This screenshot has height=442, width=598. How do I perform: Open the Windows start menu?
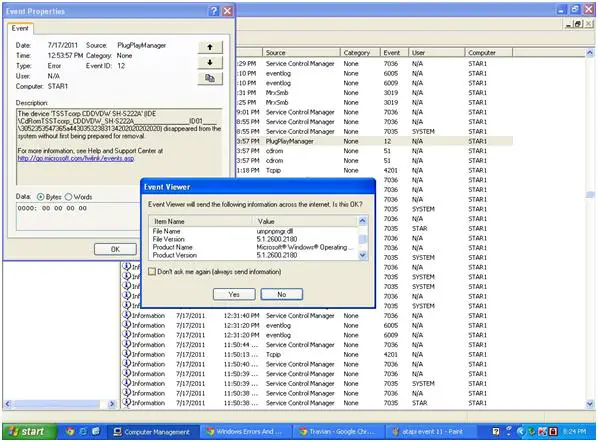tap(29, 431)
